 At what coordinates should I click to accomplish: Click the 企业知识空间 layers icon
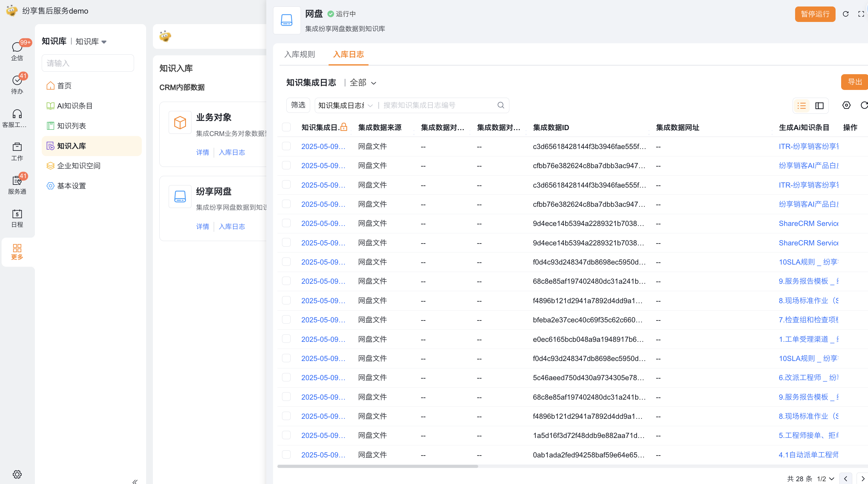[50, 166]
